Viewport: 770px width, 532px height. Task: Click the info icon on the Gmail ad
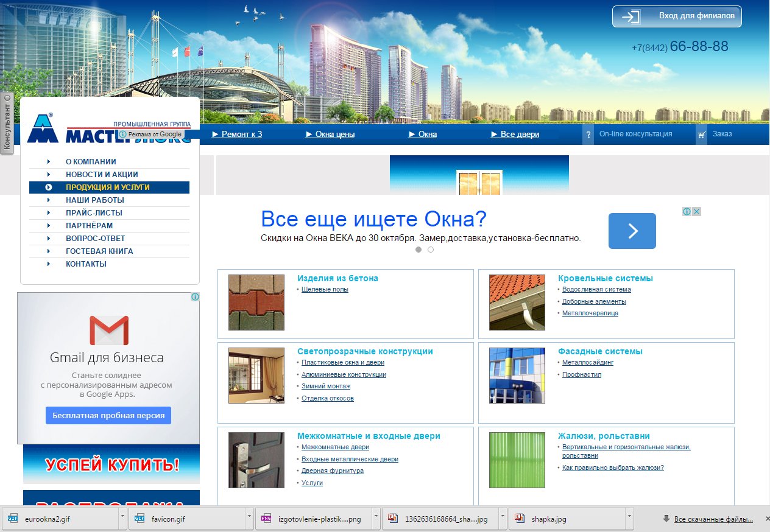195,297
